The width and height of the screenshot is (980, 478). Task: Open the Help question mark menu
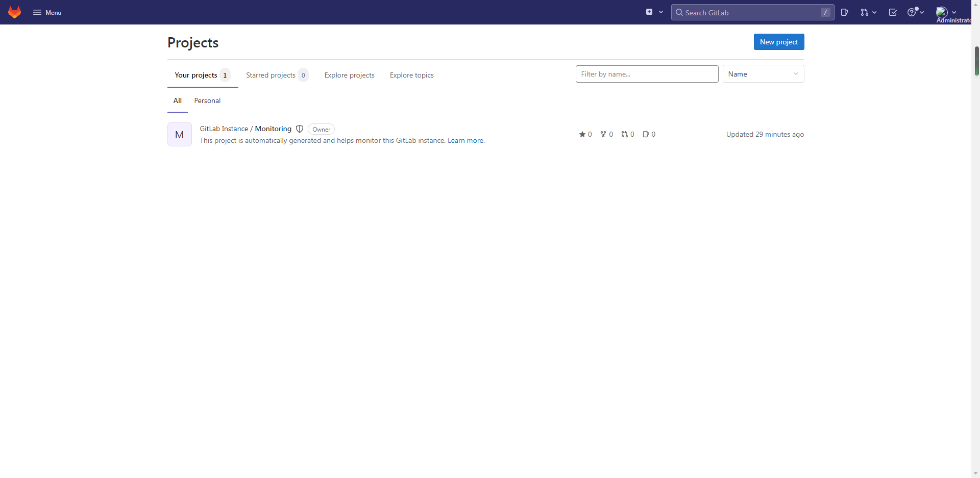point(915,12)
